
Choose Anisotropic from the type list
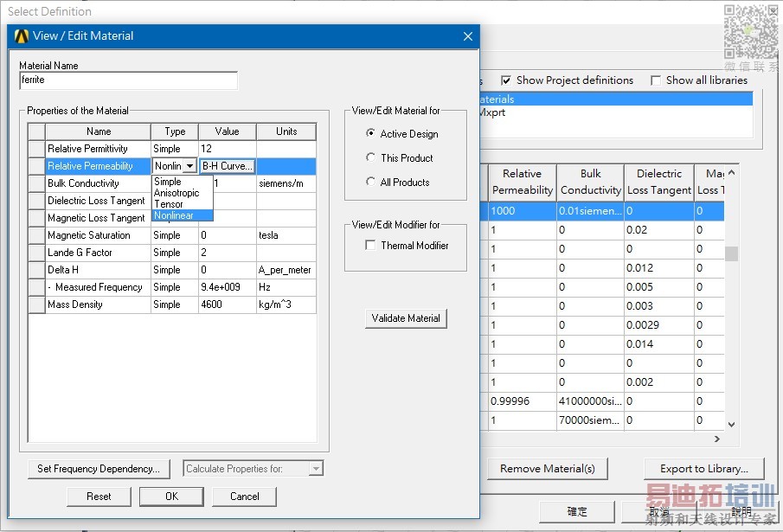(x=176, y=193)
